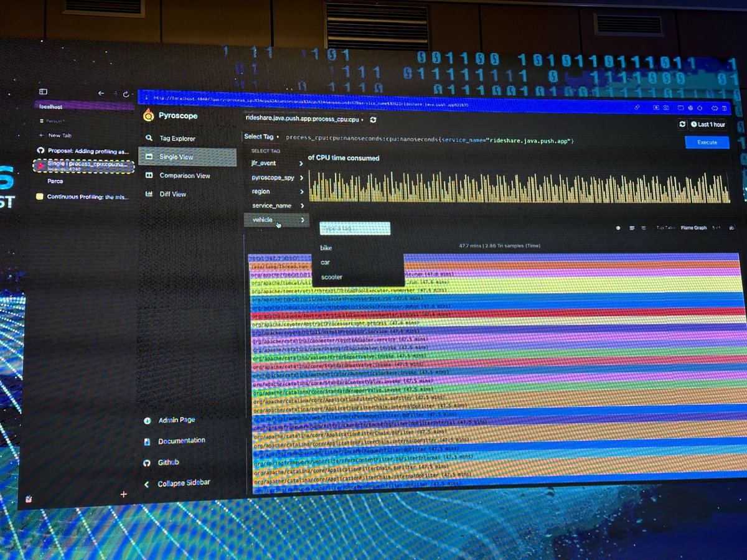Select the Single | process_cpu browser tab
Viewport: 747px width, 560px height.
click(x=83, y=166)
